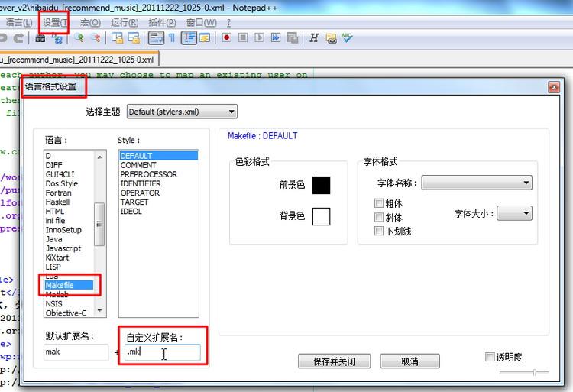
Task: Open the 字体名称 font name dropdown
Action: click(x=477, y=183)
